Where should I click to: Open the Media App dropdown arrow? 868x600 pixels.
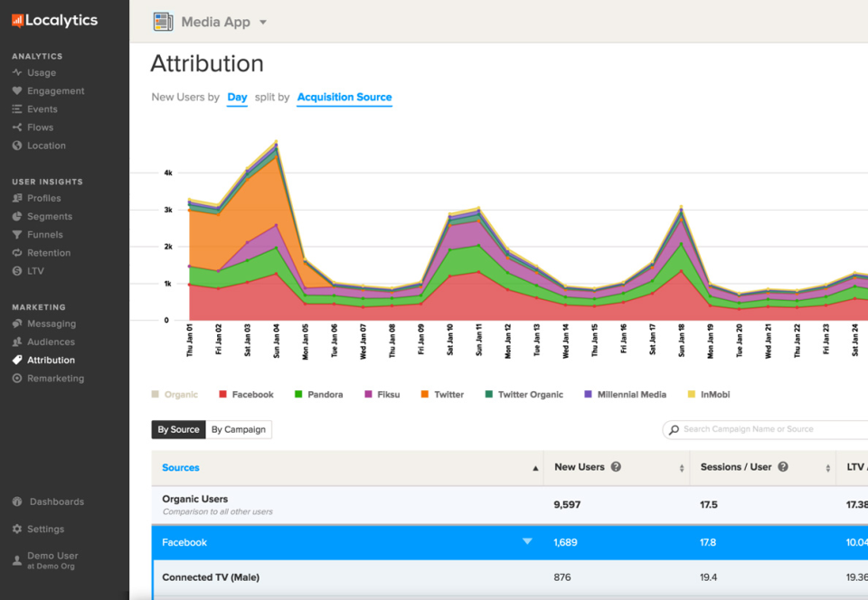[x=263, y=22]
